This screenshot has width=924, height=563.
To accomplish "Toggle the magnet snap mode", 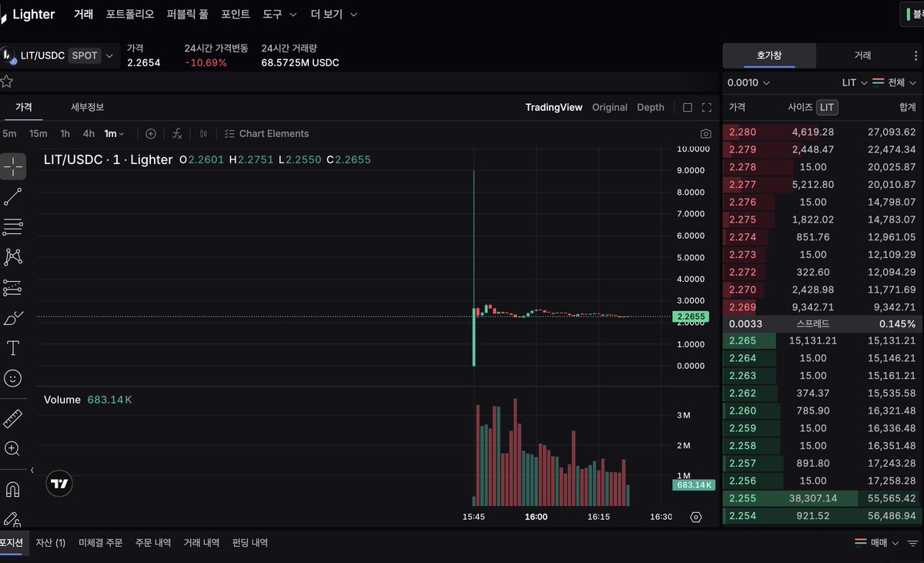I will tap(12, 489).
